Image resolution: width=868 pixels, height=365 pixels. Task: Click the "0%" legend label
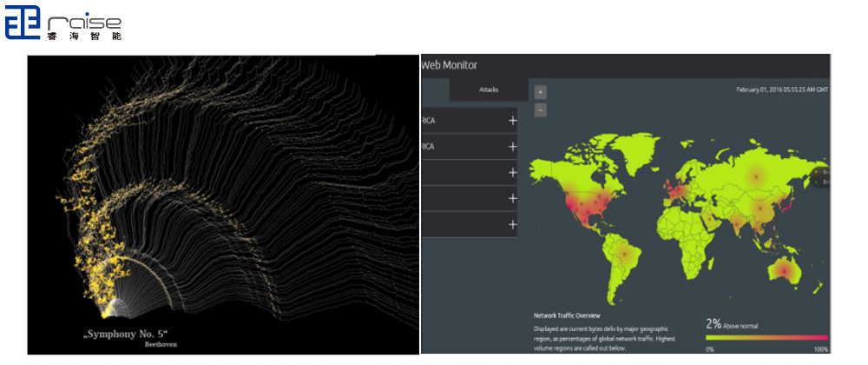(x=710, y=349)
